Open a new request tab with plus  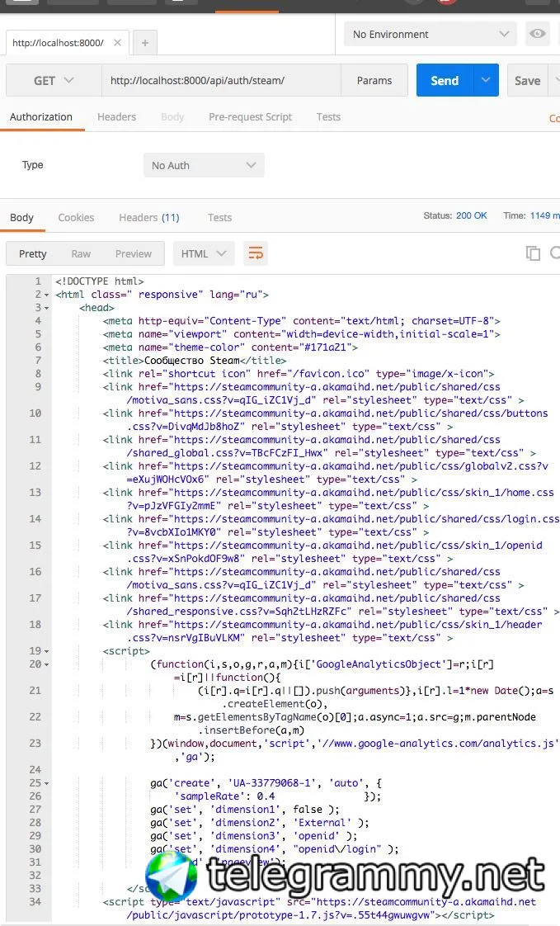click(144, 43)
